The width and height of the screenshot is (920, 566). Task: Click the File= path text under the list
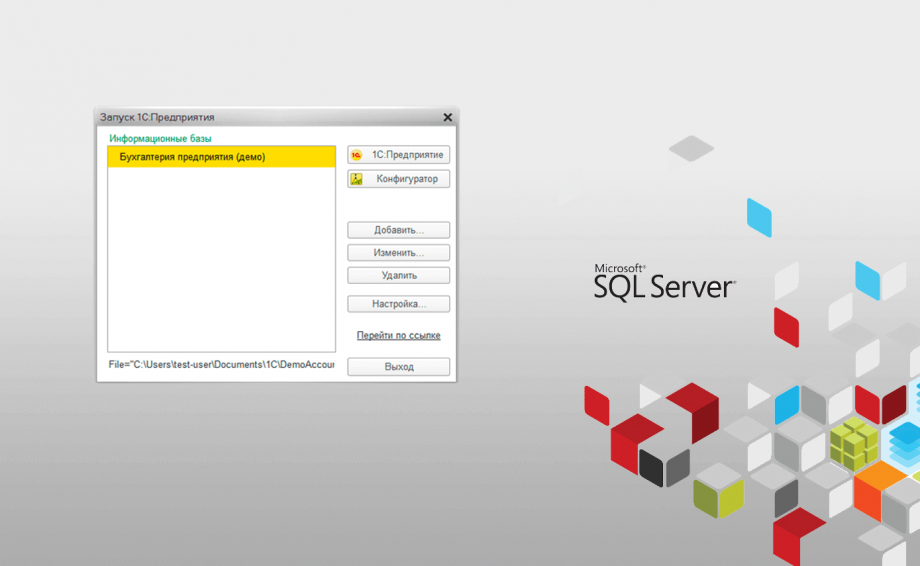tap(221, 365)
